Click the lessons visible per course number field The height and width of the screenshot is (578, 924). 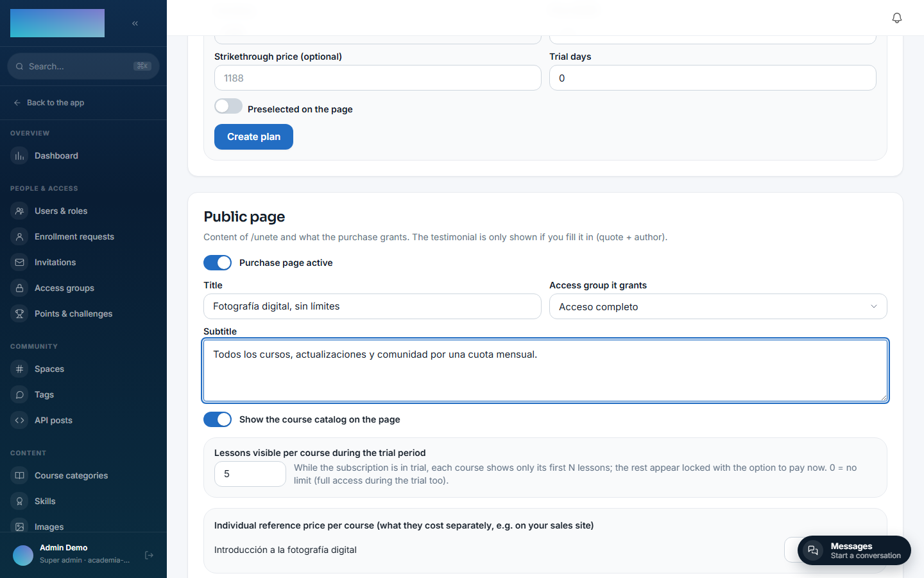coord(250,474)
